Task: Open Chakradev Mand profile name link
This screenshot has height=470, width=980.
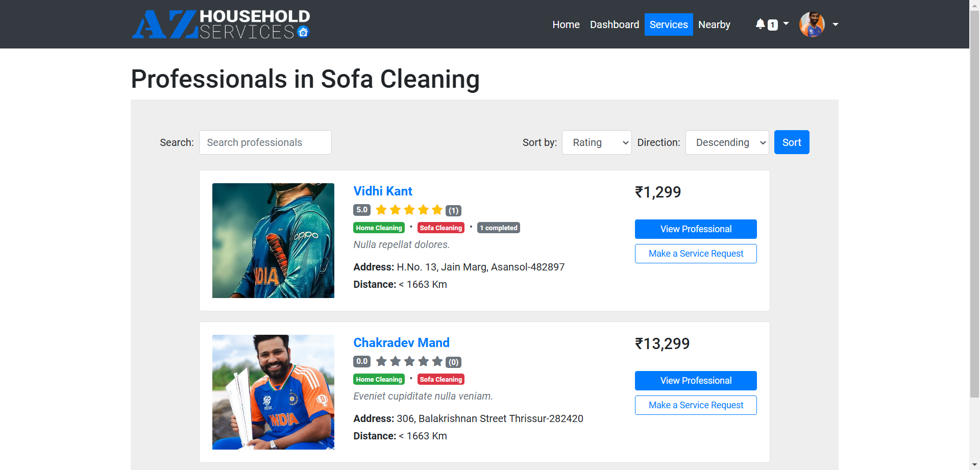Action: coord(401,342)
